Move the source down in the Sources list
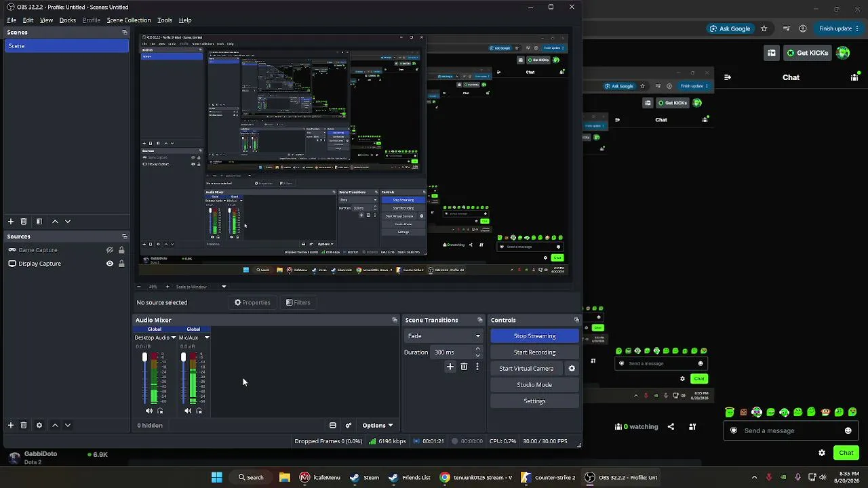 click(68, 426)
